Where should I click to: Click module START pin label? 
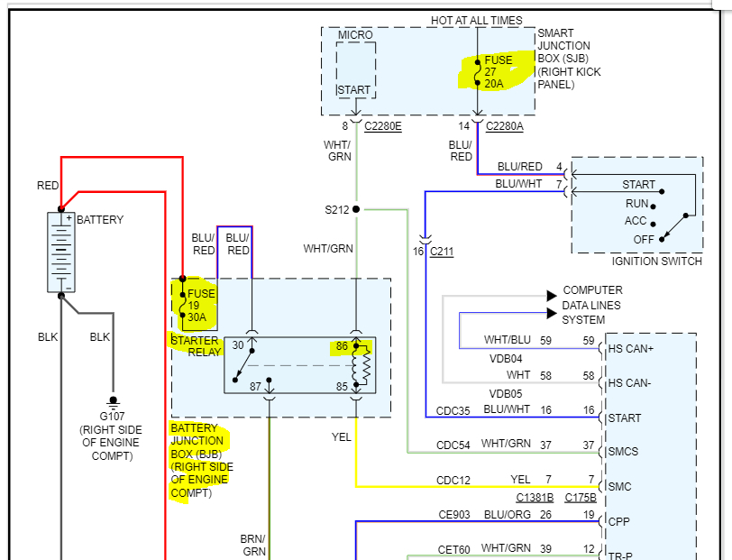[624, 418]
